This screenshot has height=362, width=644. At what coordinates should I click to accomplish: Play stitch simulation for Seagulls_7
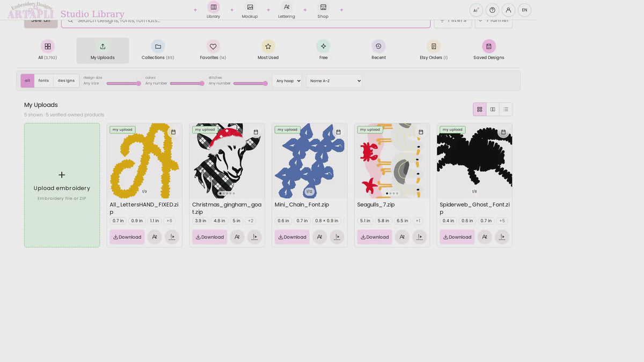pyautogui.click(x=420, y=237)
